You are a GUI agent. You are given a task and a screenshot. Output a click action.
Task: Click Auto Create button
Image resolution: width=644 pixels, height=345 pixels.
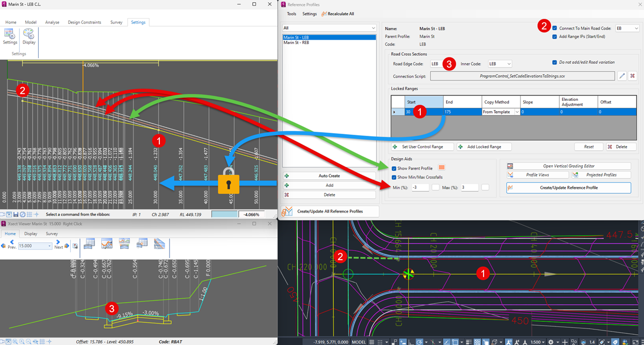[330, 176]
